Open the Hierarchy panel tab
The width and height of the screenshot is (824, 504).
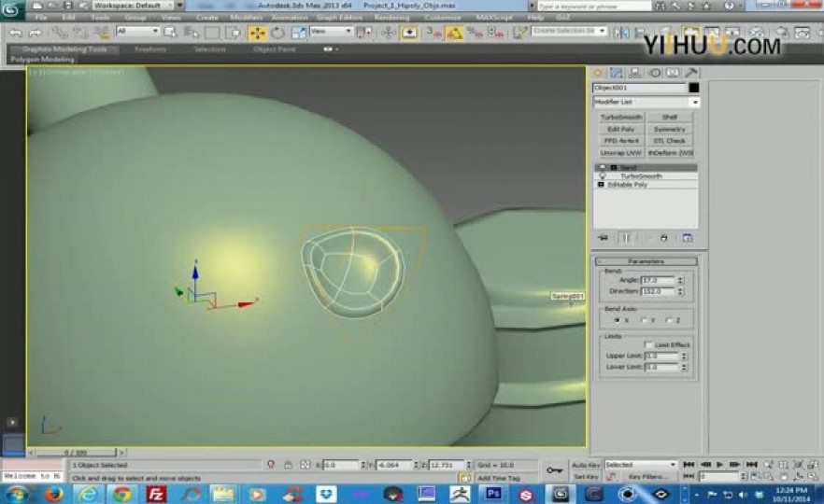click(635, 73)
